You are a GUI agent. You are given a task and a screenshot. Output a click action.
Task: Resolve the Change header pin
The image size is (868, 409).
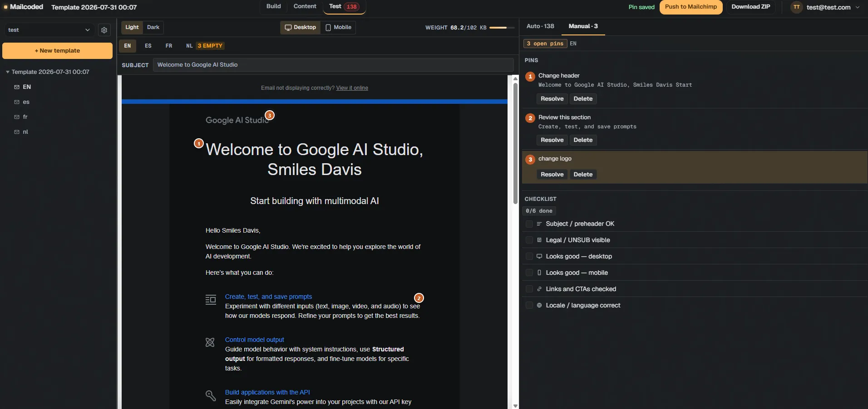coord(552,99)
